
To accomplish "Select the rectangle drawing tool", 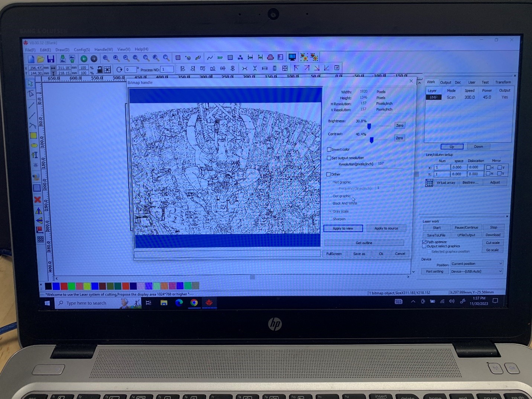I will click(33, 135).
